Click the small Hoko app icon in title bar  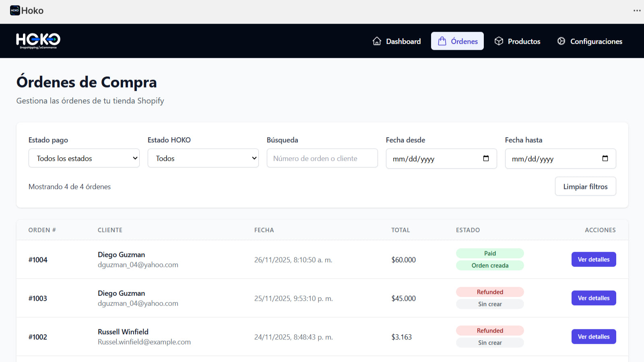pos(15,10)
